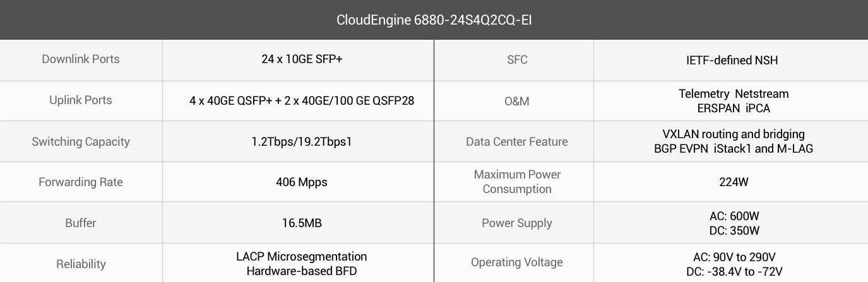Viewport: 868px width, 282px height.
Task: Select the O&M label cell
Action: point(514,100)
